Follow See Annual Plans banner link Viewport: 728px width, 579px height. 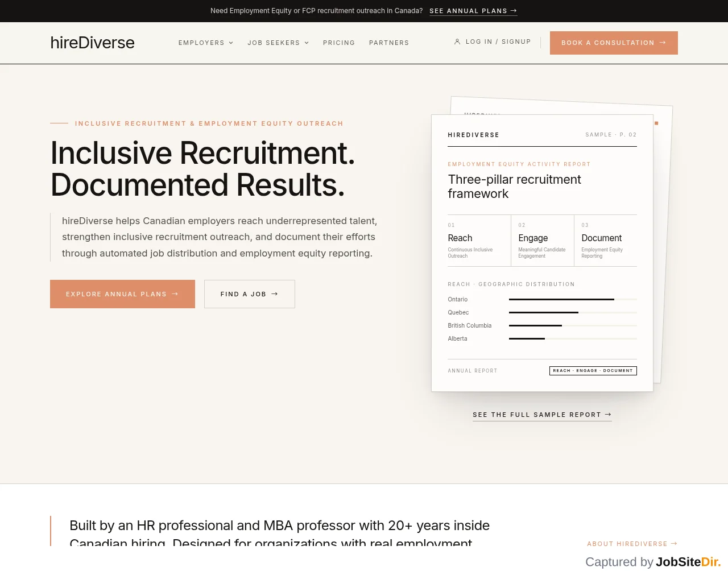pos(473,11)
